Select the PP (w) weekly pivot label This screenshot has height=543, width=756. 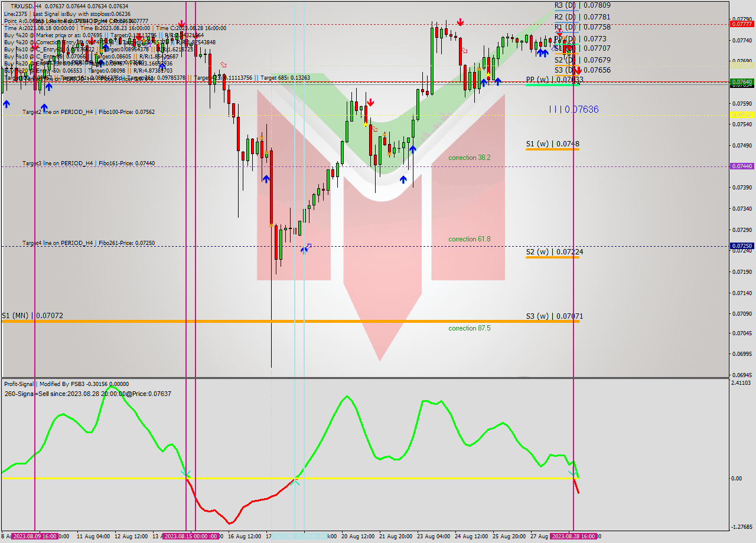tap(555, 79)
